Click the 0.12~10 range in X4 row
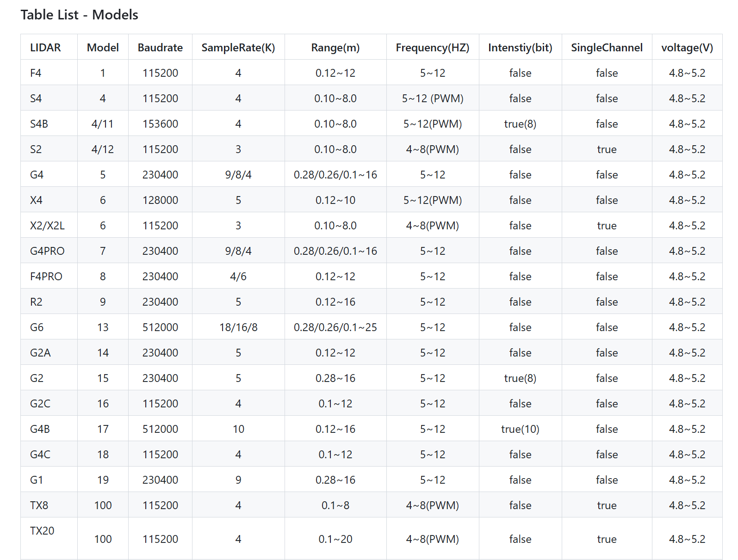 pyautogui.click(x=335, y=200)
